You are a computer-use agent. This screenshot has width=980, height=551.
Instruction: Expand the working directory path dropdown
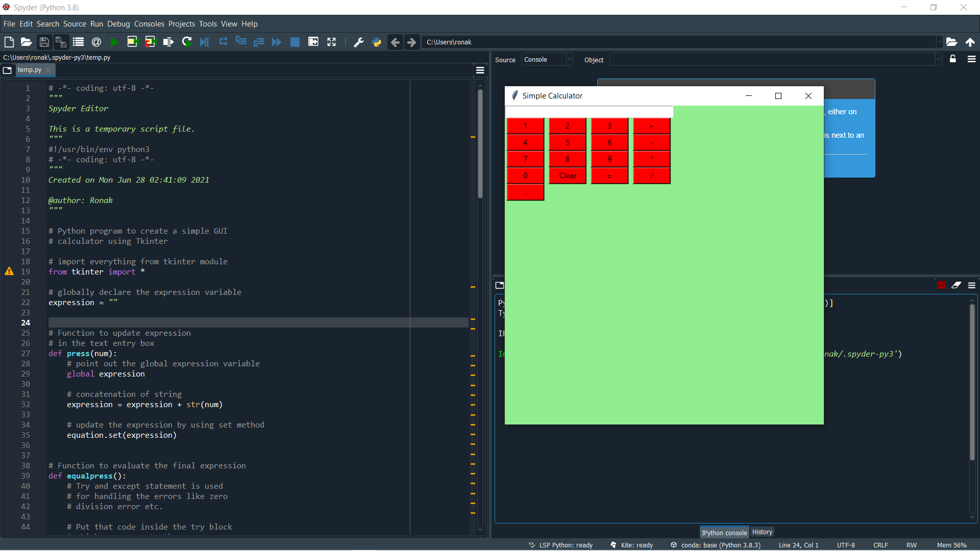(939, 42)
